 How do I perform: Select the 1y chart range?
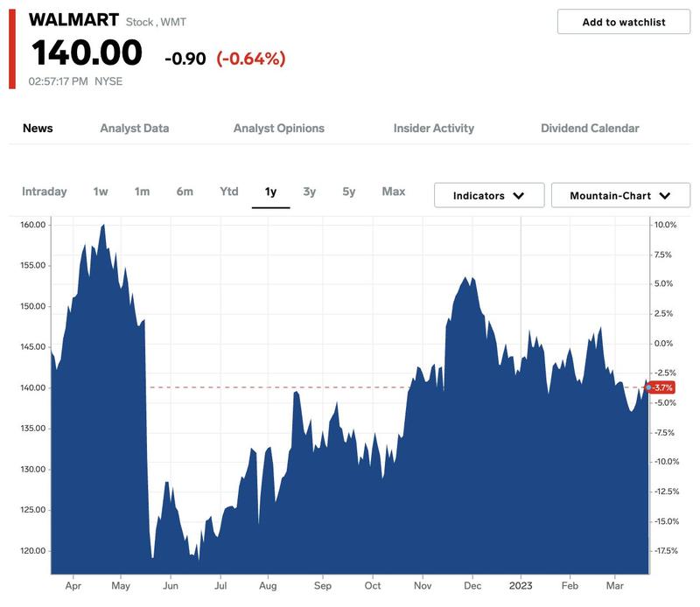(270, 192)
